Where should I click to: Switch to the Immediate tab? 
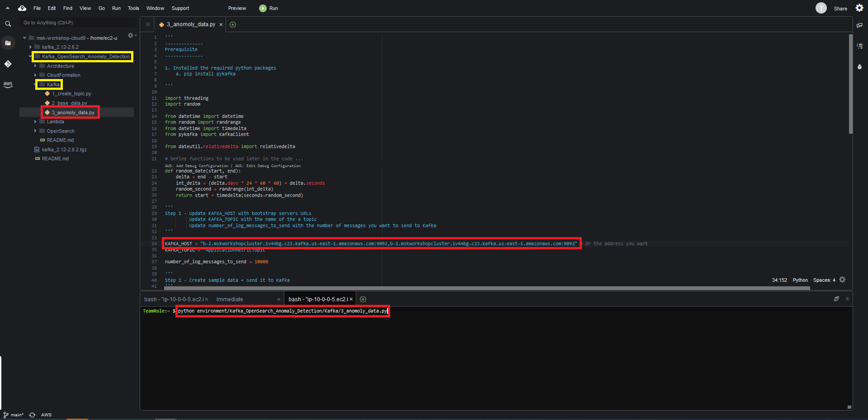(230, 299)
